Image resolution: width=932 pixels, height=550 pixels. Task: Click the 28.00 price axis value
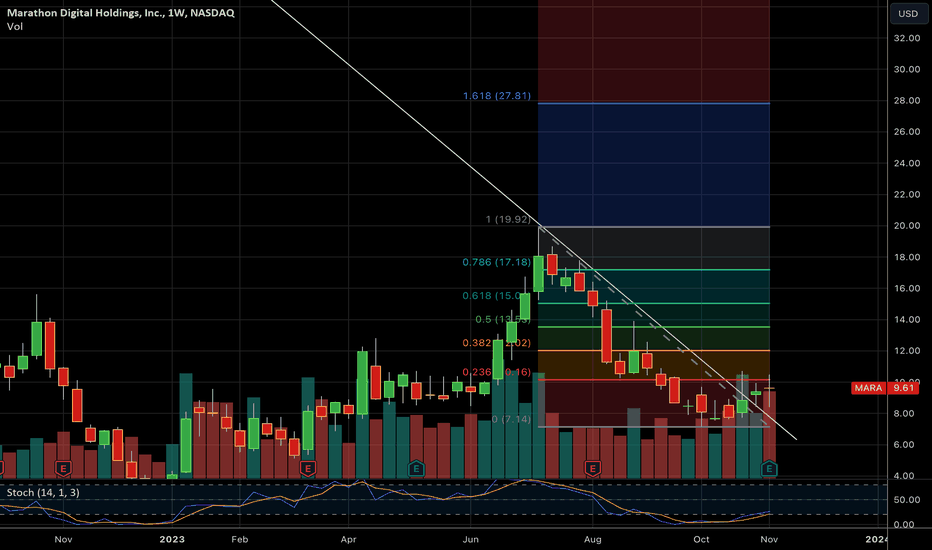tap(907, 100)
